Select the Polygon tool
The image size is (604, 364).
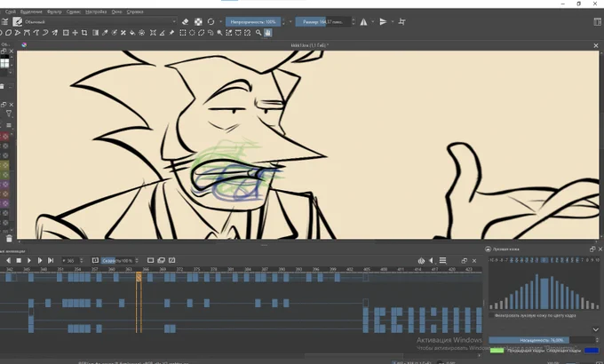(x=8, y=33)
